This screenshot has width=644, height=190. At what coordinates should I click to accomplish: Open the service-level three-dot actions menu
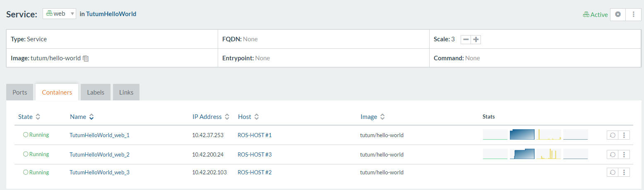(x=633, y=14)
